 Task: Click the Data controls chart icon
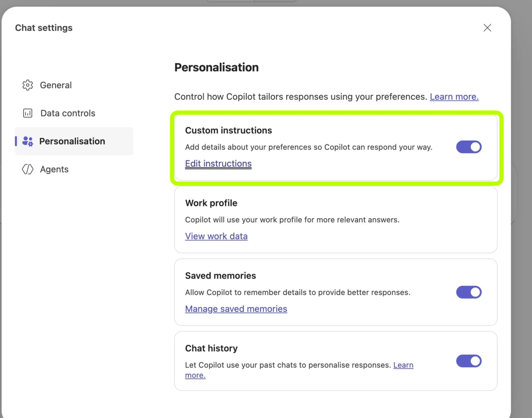click(28, 113)
